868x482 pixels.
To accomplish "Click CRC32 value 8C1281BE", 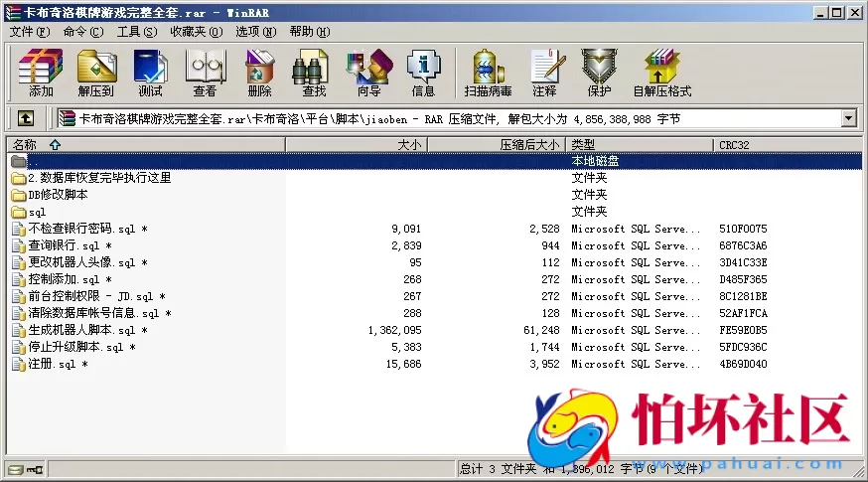I will tap(743, 297).
